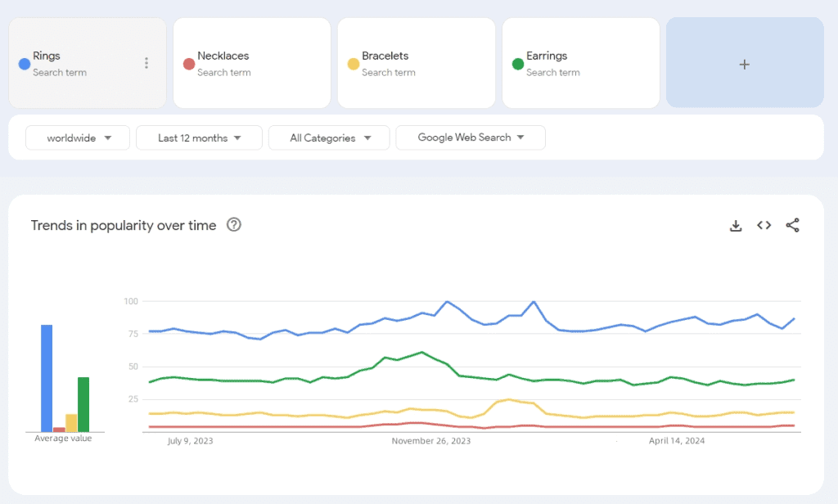This screenshot has width=838, height=504.
Task: Open the All Categories dropdown
Action: click(x=330, y=137)
